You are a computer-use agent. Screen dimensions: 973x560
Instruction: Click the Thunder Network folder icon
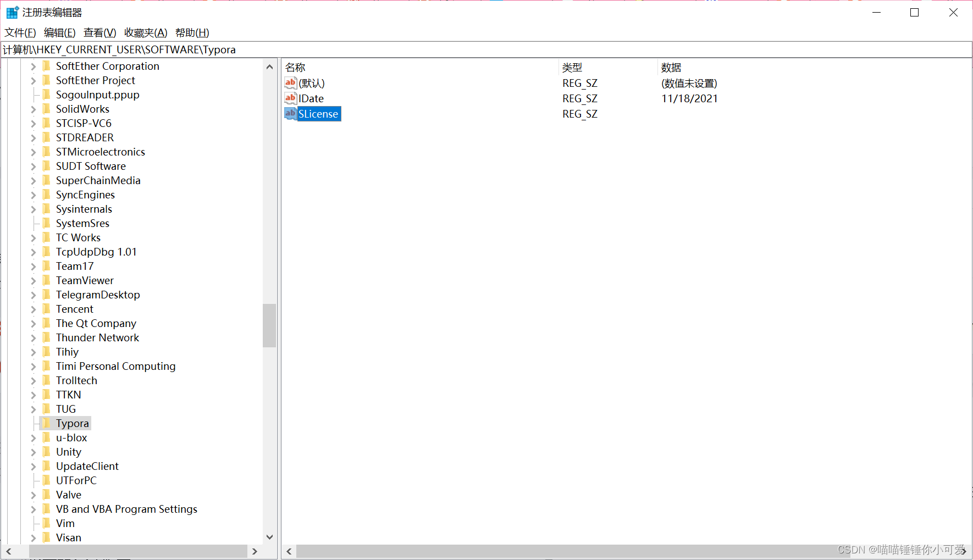[47, 337]
